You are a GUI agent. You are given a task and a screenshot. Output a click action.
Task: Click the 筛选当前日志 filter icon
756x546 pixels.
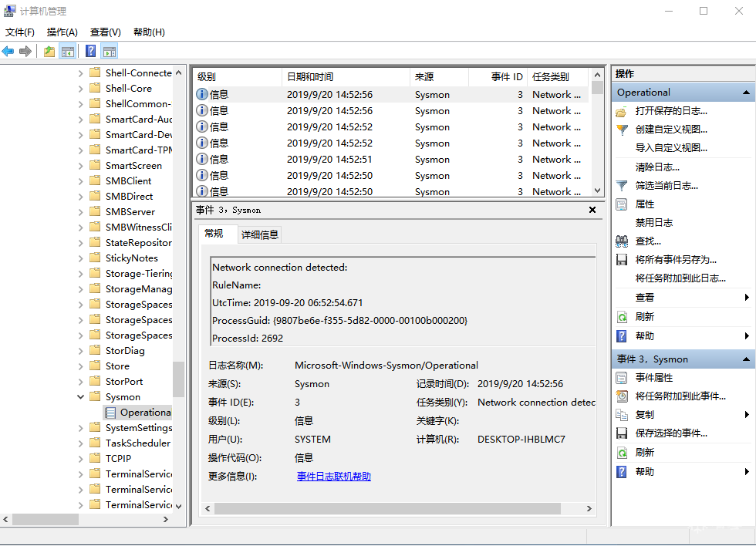[622, 186]
